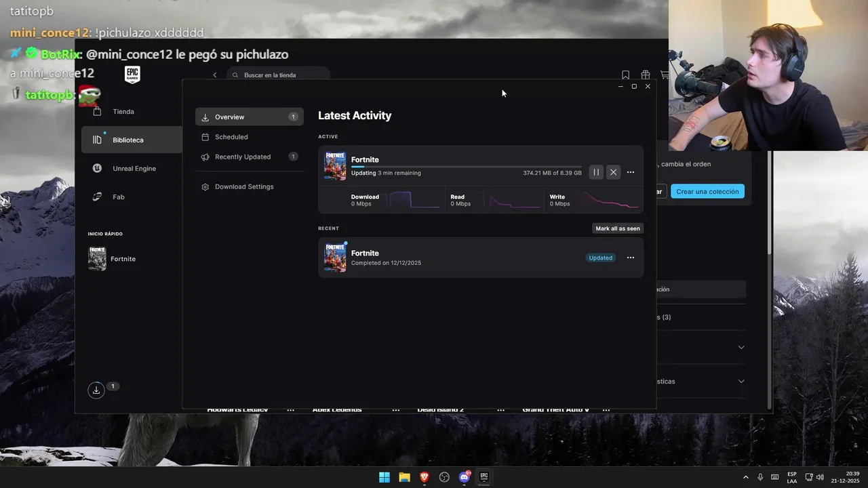Click the Overview count badge
Viewport: 868px width, 488px height.
tap(293, 117)
